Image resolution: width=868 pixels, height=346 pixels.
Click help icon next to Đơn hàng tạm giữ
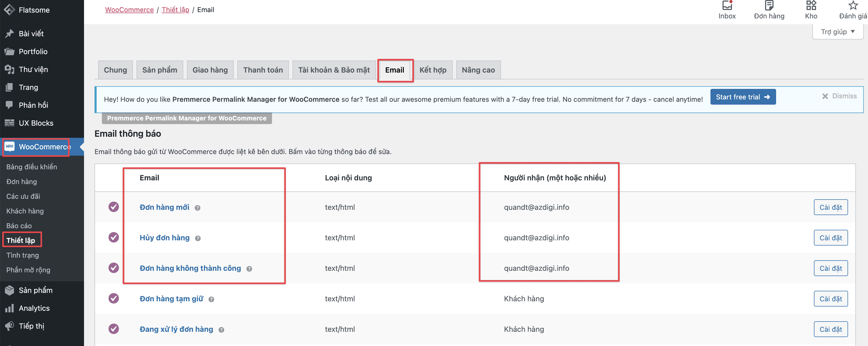pos(211,299)
